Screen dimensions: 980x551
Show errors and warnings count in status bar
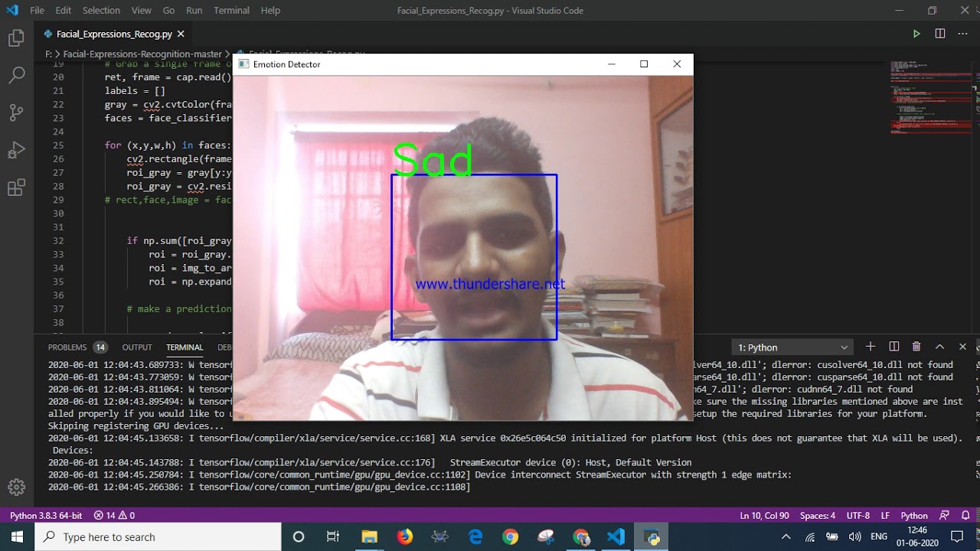114,515
